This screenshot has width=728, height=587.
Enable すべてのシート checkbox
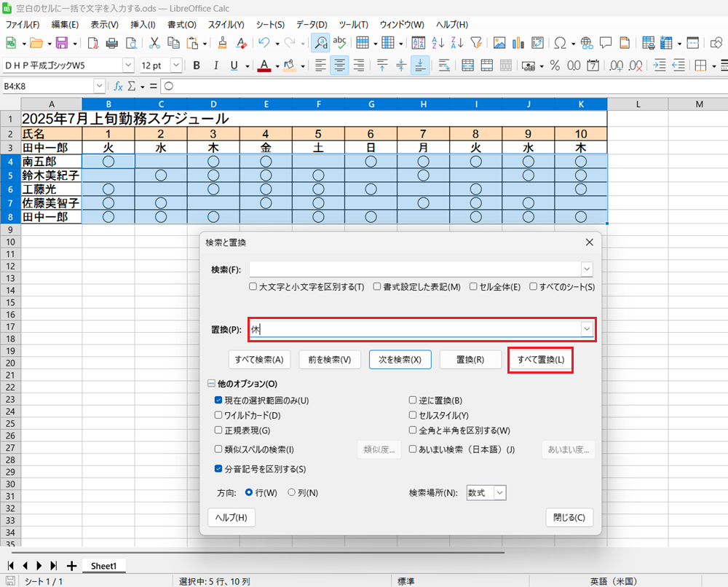coord(533,286)
